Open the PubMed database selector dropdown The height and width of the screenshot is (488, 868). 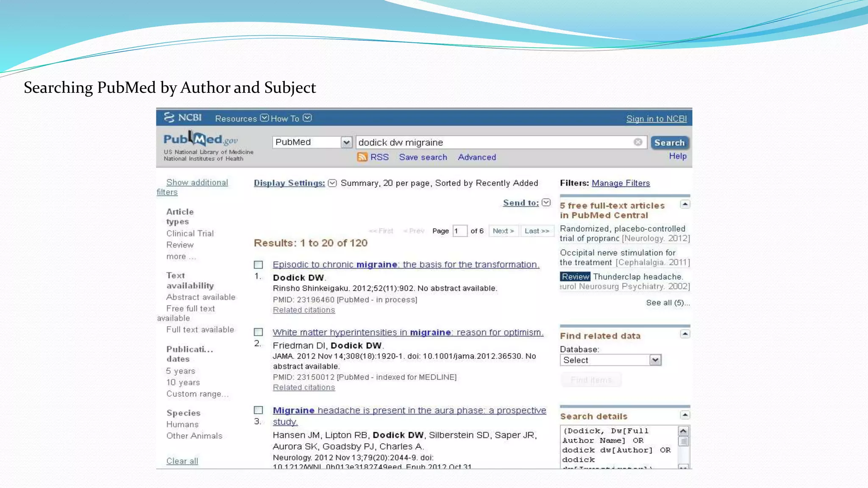coord(312,142)
